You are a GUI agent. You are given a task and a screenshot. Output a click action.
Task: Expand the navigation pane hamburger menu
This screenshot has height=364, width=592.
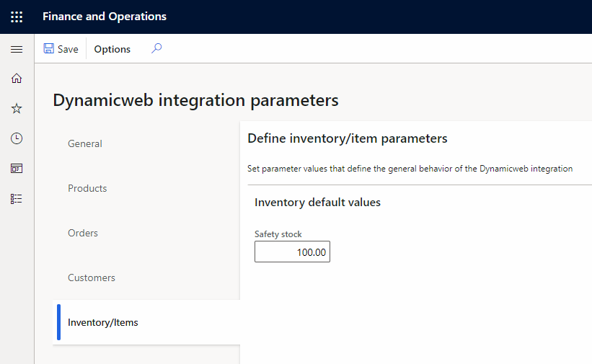coord(17,49)
